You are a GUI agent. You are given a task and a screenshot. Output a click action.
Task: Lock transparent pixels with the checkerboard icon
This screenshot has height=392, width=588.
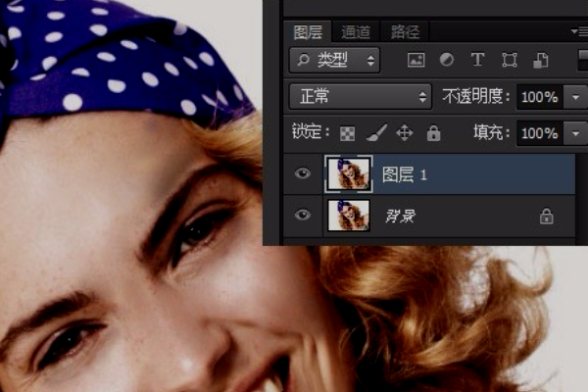[347, 133]
